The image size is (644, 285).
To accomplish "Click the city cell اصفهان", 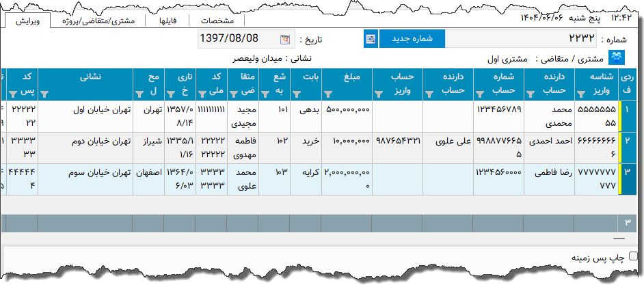I will [x=148, y=179].
